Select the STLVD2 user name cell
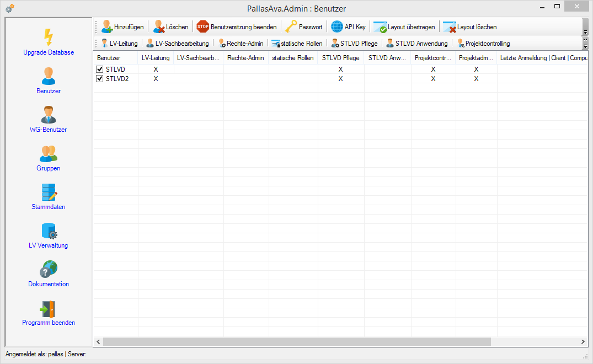 [117, 79]
